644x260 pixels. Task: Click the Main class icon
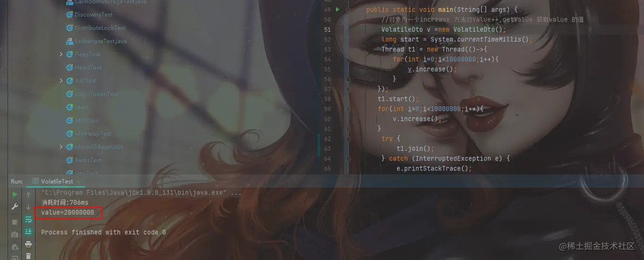tap(70, 107)
